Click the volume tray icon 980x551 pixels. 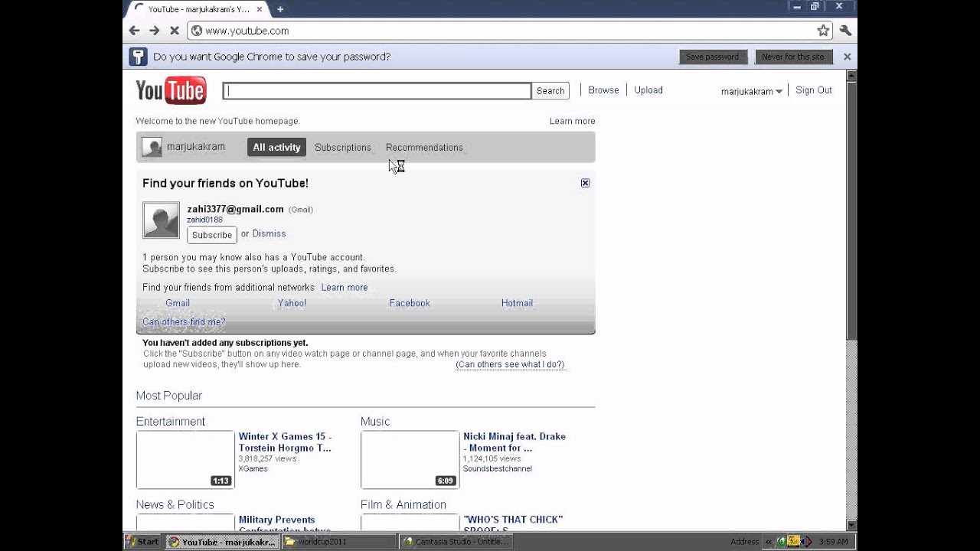pos(805,542)
